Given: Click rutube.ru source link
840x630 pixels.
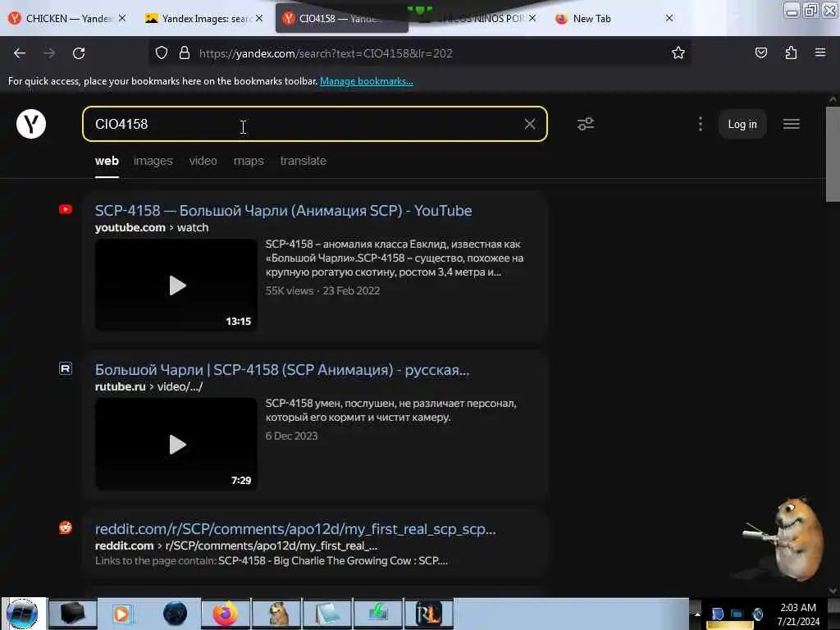Looking at the screenshot, I should [x=120, y=386].
